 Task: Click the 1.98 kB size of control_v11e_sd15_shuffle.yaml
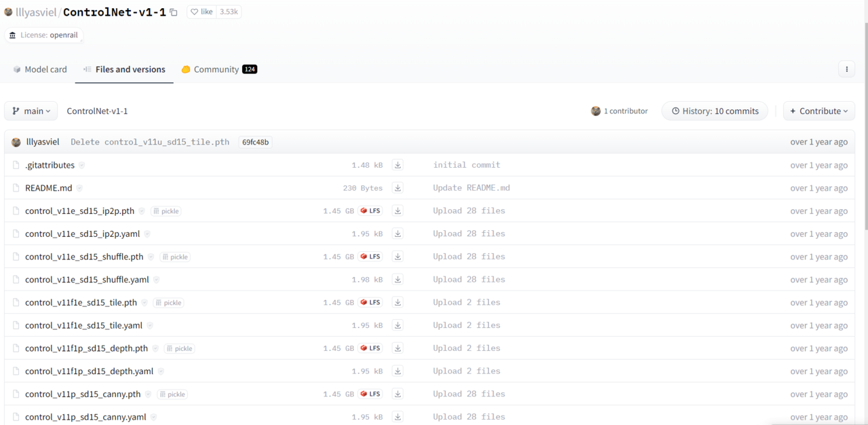367,280
